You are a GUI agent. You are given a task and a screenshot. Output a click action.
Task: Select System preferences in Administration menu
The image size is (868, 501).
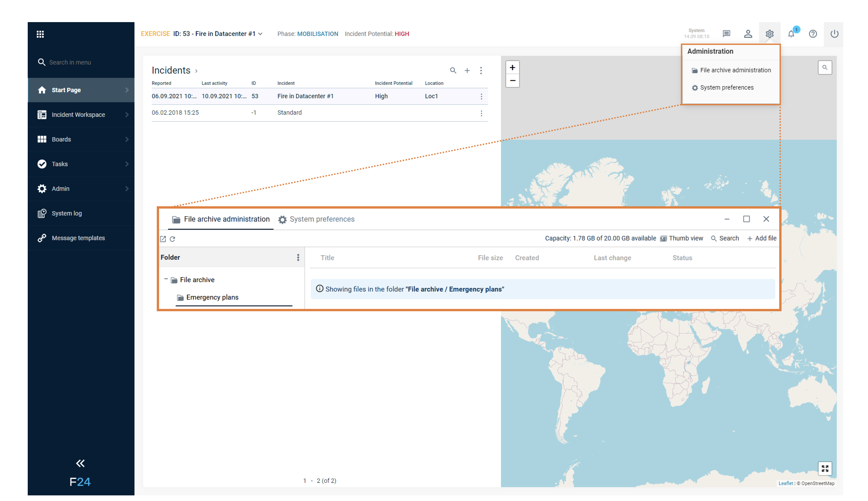coord(722,87)
